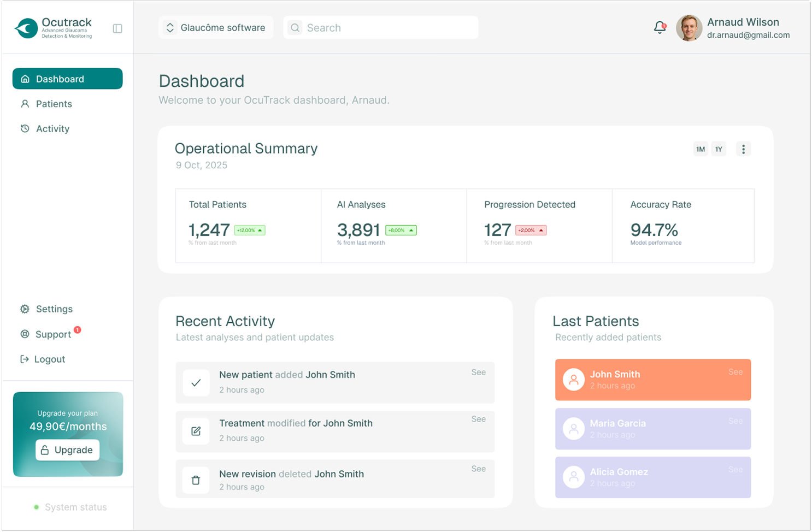The height and width of the screenshot is (532, 812).
Task: Switch summary range to 1Y
Action: pyautogui.click(x=719, y=149)
